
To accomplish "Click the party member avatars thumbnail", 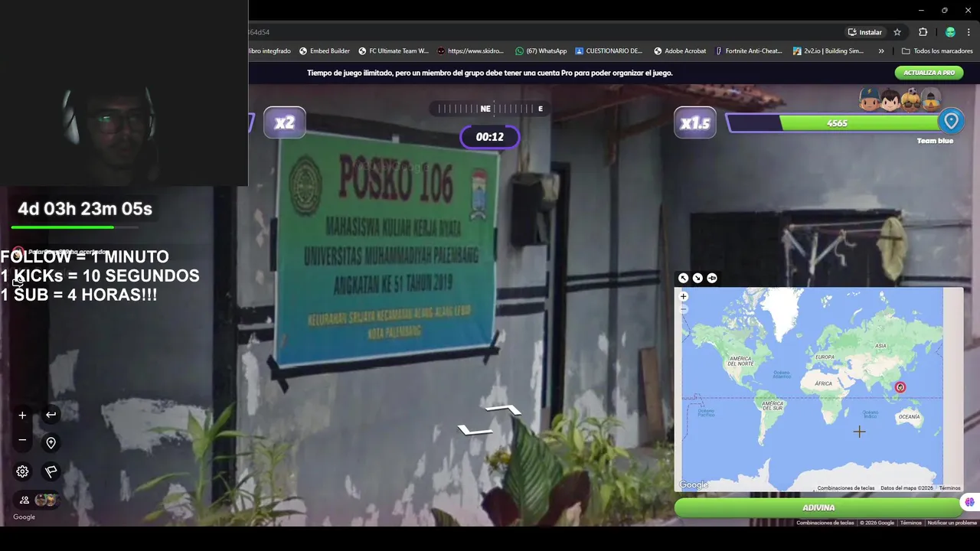I will click(x=46, y=500).
